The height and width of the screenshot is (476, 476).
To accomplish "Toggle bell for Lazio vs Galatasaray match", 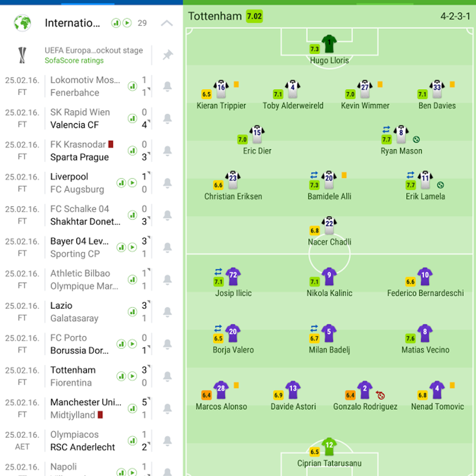I will 167,312.
